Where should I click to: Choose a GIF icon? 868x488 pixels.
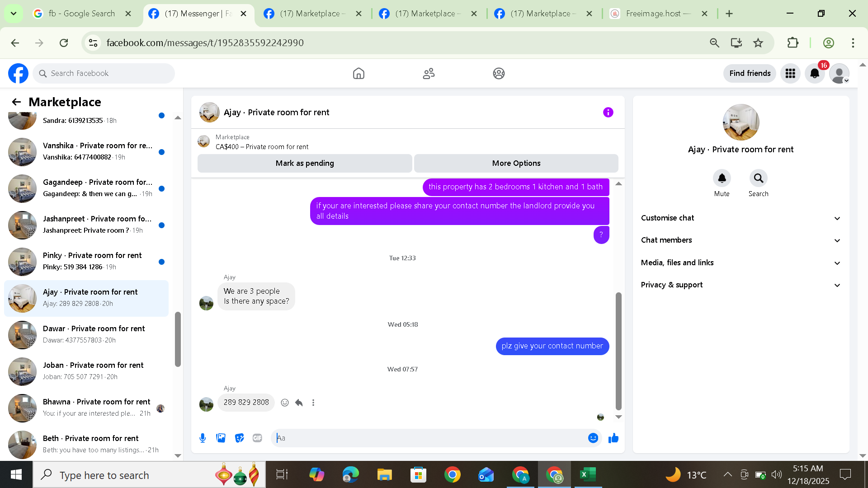point(257,438)
